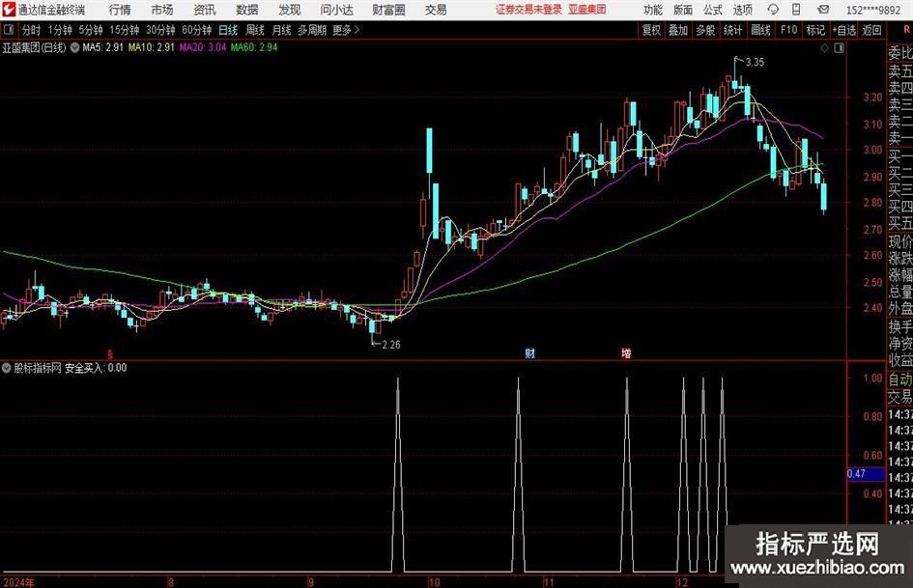
Task: Expand the 亚盛集团(日线) indicator dropdown arrow
Action: 75,47
